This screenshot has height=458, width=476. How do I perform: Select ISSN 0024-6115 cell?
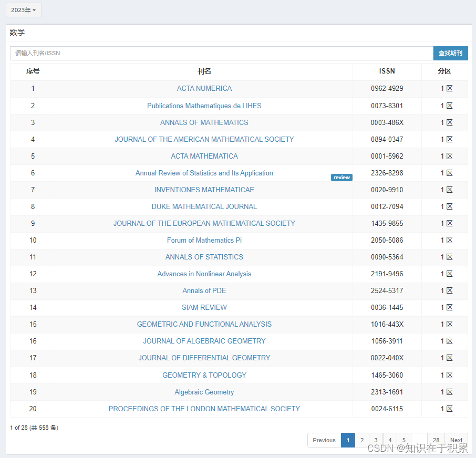(x=387, y=409)
